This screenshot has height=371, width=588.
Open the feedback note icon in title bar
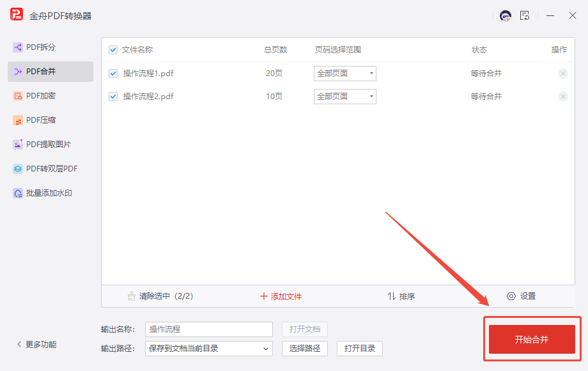click(525, 15)
